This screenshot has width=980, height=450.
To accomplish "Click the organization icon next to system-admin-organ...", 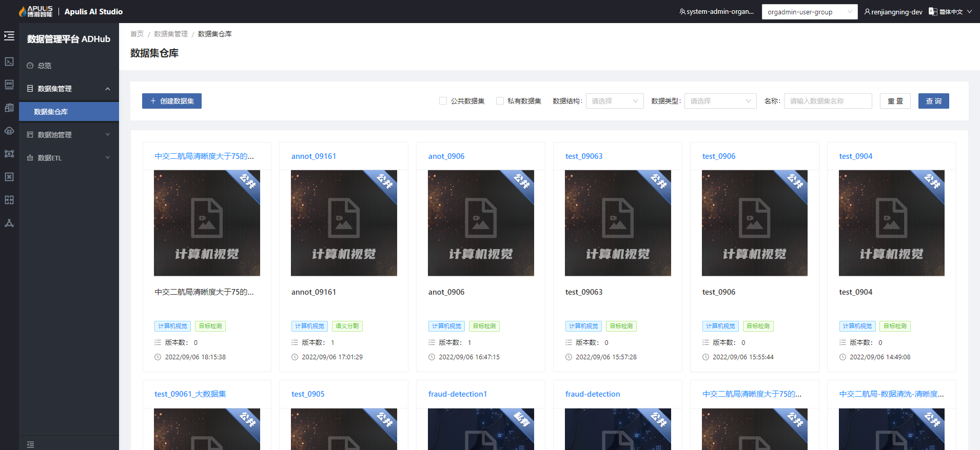I will 682,11.
